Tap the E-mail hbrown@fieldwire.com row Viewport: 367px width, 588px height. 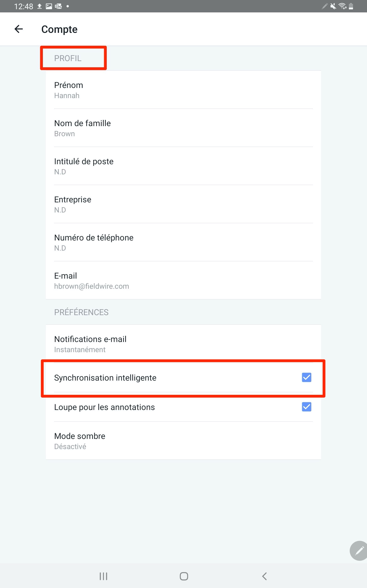tap(183, 281)
